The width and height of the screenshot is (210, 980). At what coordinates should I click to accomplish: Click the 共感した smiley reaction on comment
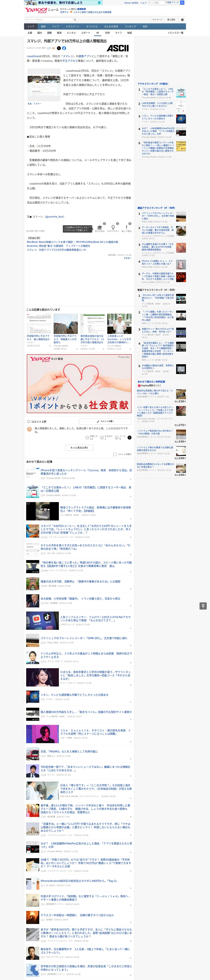pyautogui.click(x=87, y=438)
